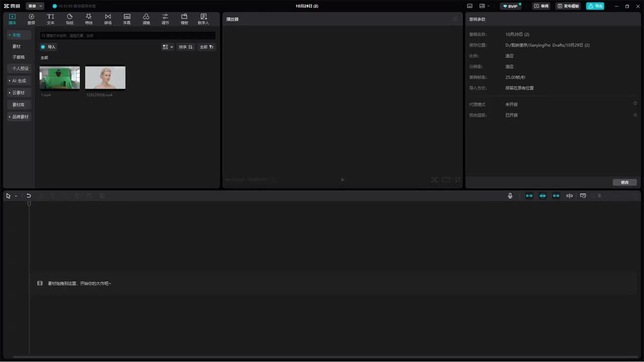Screen dimensions: 644x362
Task: Toggle the track linkage button
Action: click(x=556, y=196)
